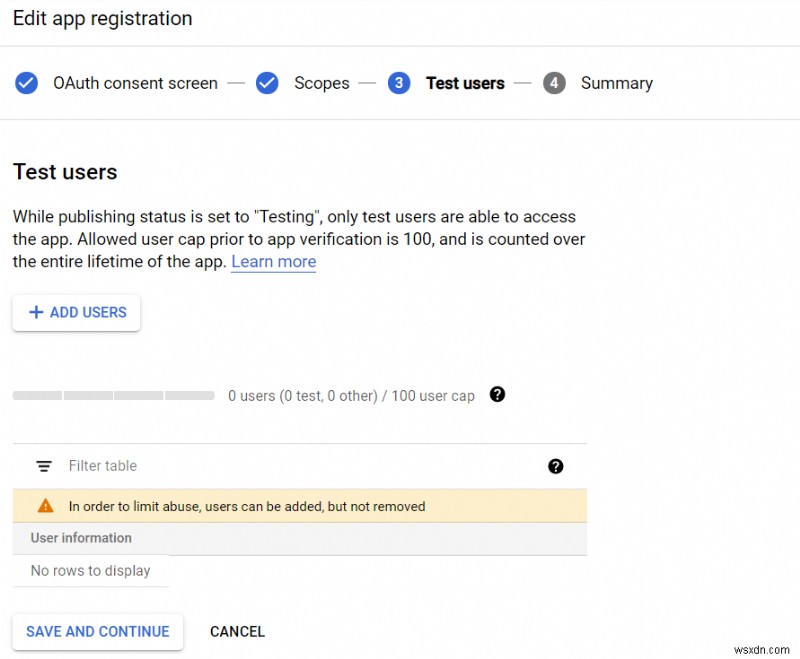Open help icon in Filter table row
The width and height of the screenshot is (800, 659).
coord(556,466)
